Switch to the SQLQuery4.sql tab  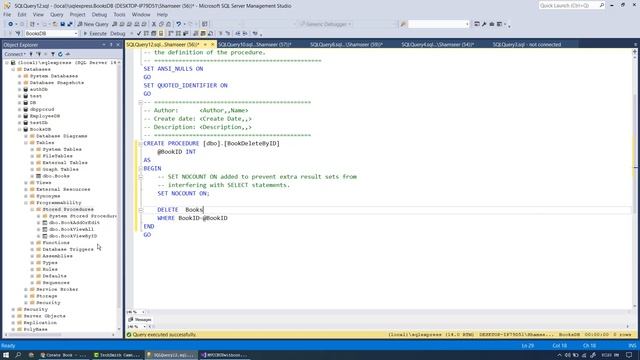[437, 44]
